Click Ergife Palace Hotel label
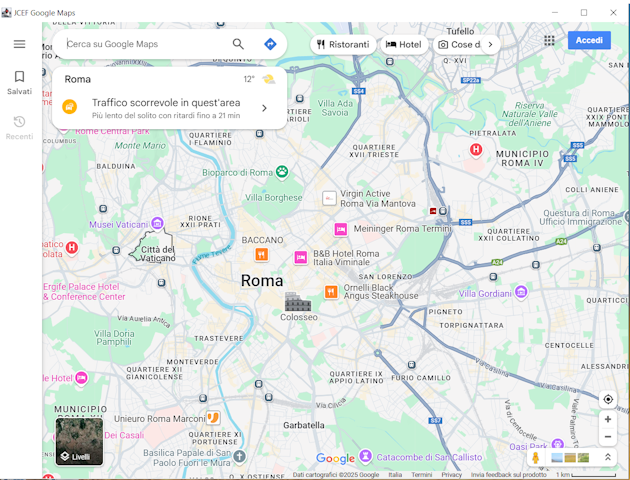 84,292
